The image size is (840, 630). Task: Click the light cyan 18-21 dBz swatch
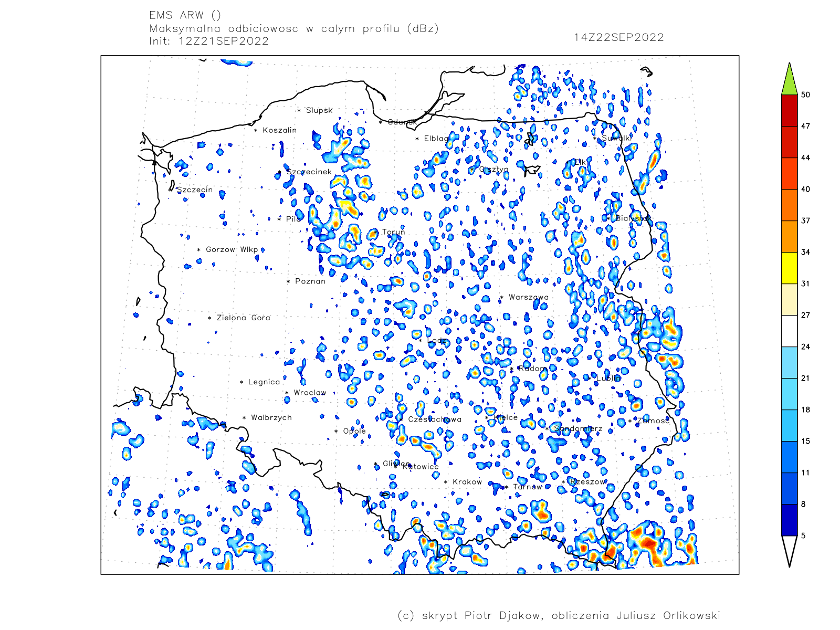pos(789,394)
